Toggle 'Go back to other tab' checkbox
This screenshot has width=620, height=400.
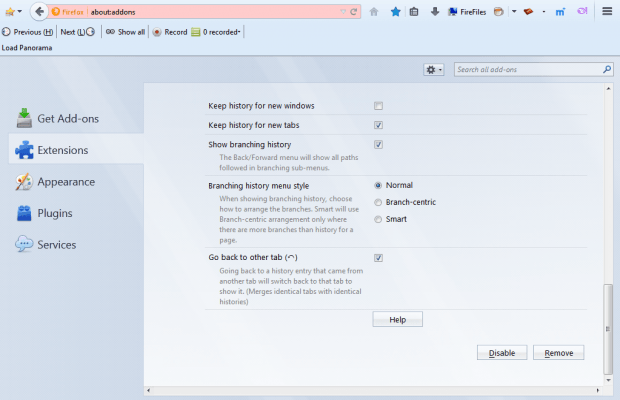coord(378,258)
